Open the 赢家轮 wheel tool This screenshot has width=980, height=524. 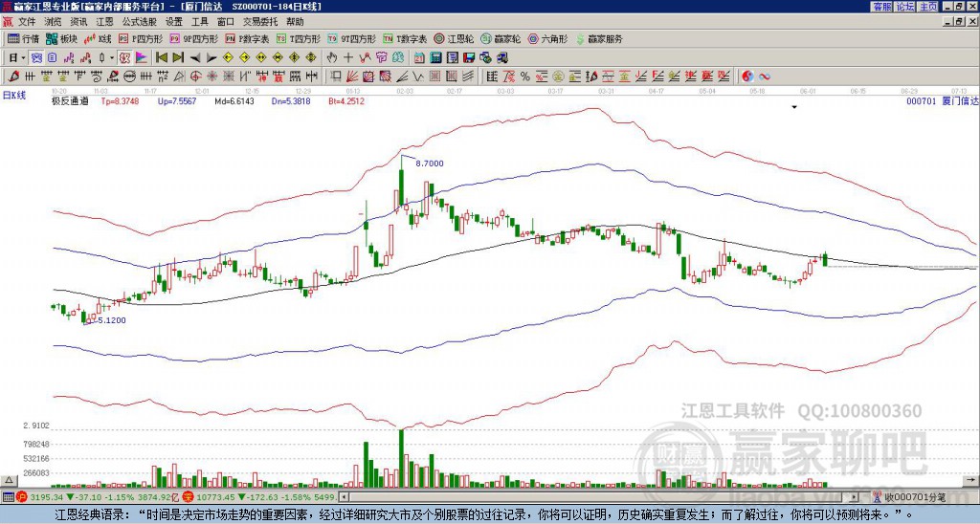pos(501,38)
